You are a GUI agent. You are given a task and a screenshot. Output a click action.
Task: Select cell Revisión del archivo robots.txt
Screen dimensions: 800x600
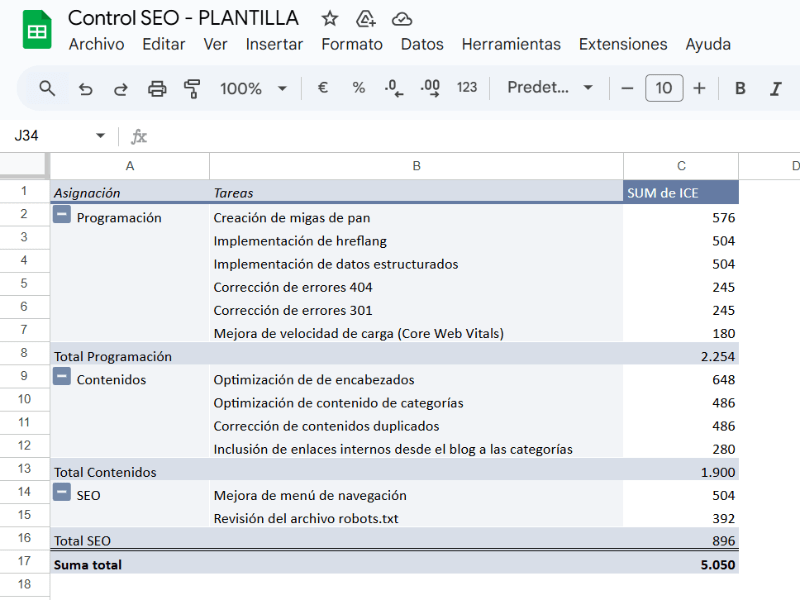click(416, 518)
